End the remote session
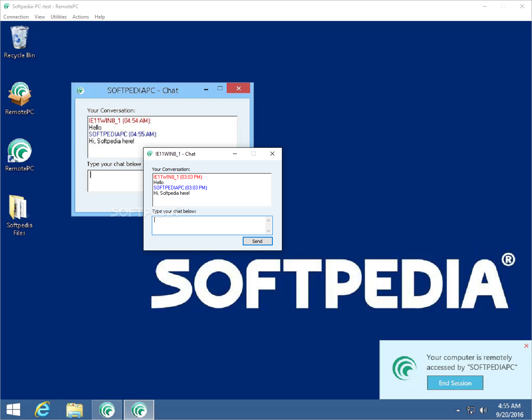The height and width of the screenshot is (420, 532). pos(455,383)
